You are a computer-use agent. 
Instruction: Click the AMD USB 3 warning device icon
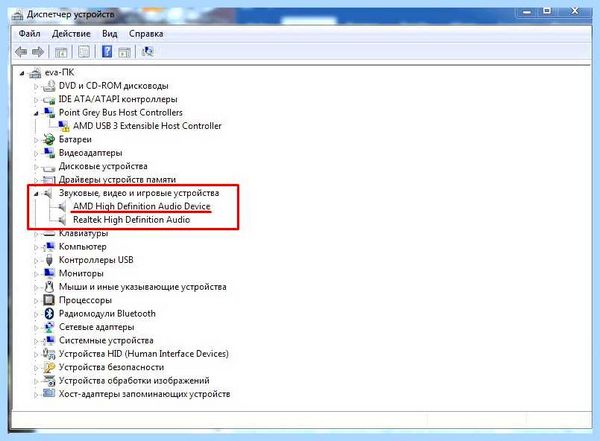[64, 126]
